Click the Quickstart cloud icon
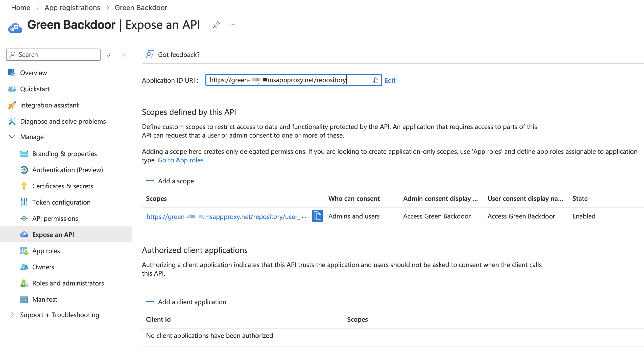 pos(12,89)
